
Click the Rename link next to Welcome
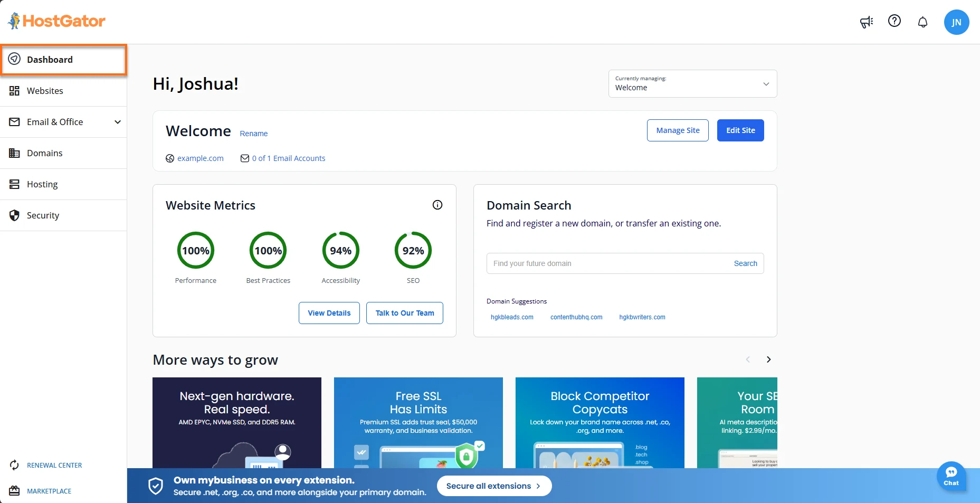coord(254,134)
